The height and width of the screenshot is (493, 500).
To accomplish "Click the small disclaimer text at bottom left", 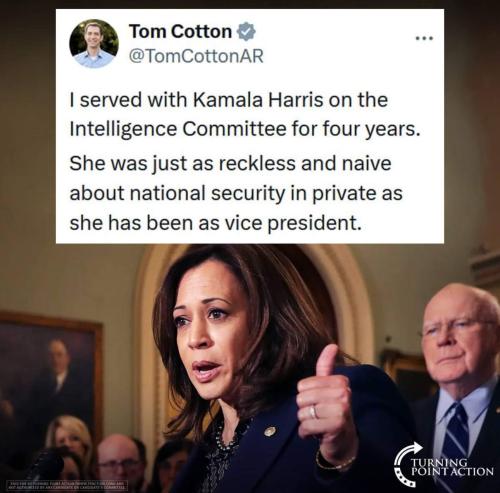I will (68, 485).
